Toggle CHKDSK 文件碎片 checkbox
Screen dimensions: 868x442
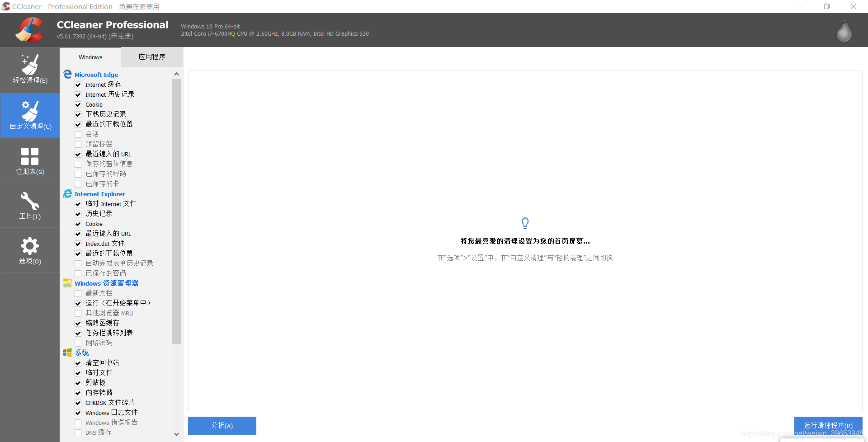78,403
